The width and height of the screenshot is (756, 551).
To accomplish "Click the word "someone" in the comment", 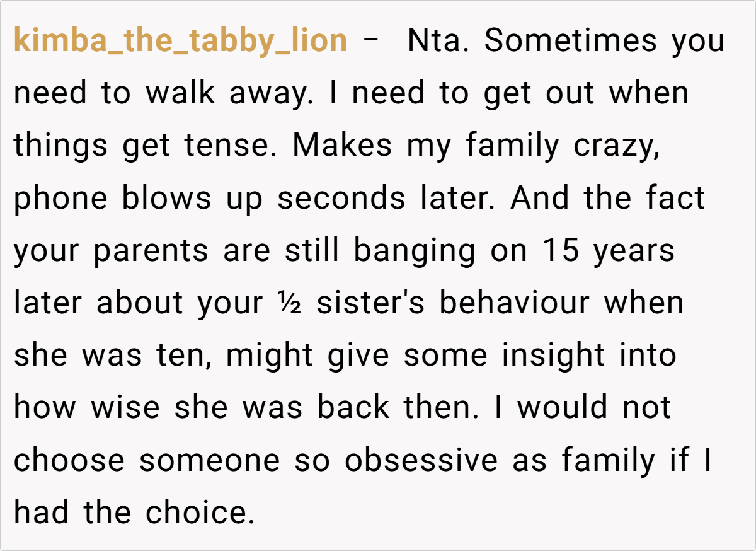I will (209, 461).
